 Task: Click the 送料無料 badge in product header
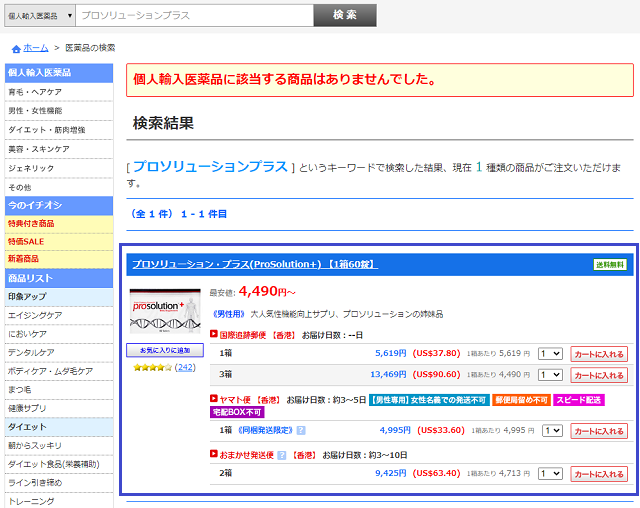click(x=610, y=265)
